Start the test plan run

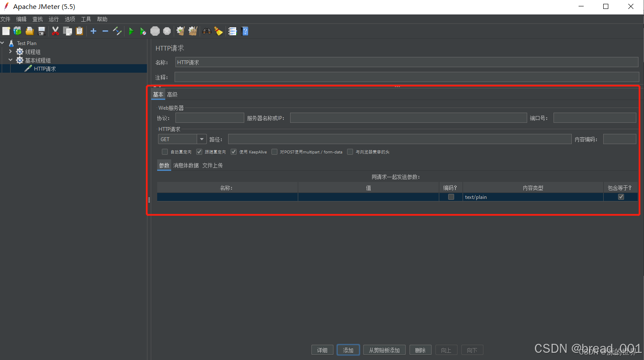[131, 31]
